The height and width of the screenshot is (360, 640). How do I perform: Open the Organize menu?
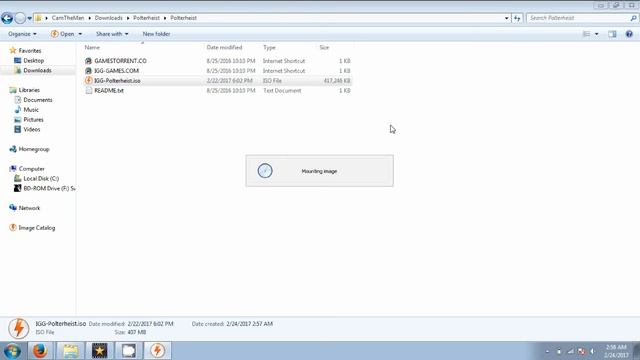22,34
